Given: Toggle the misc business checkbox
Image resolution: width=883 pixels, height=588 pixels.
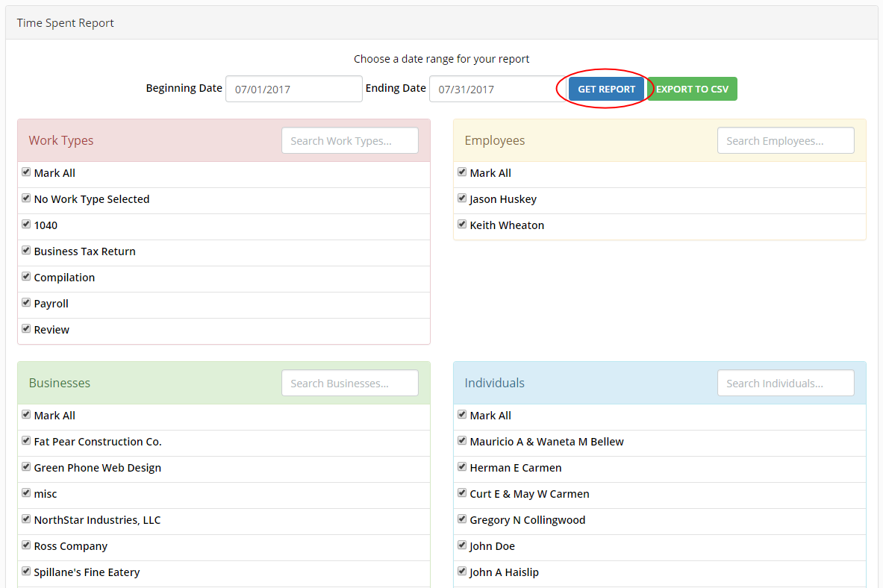Looking at the screenshot, I should click(x=26, y=492).
